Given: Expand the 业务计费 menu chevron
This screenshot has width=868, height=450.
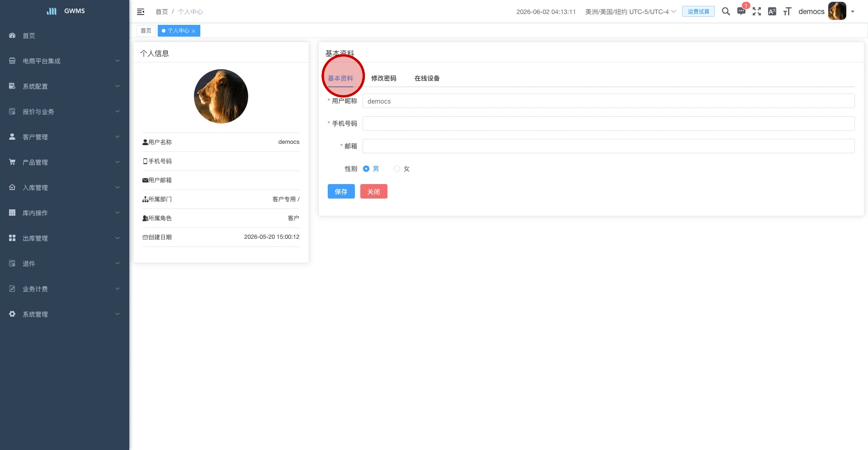Looking at the screenshot, I should coord(118,289).
